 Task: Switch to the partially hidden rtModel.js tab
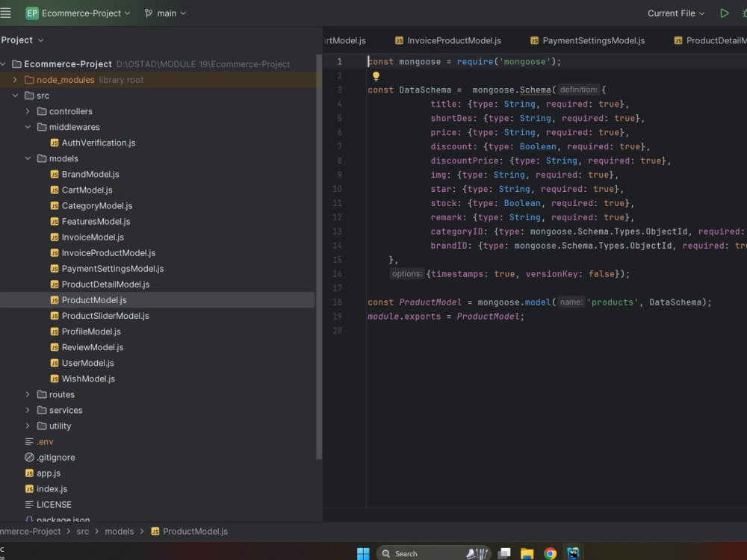coord(345,40)
